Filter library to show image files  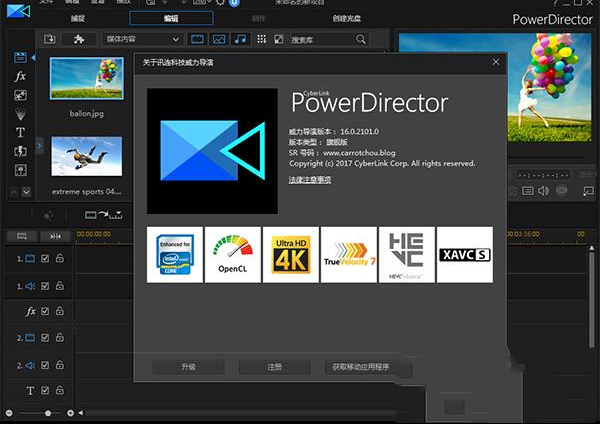coord(218,38)
